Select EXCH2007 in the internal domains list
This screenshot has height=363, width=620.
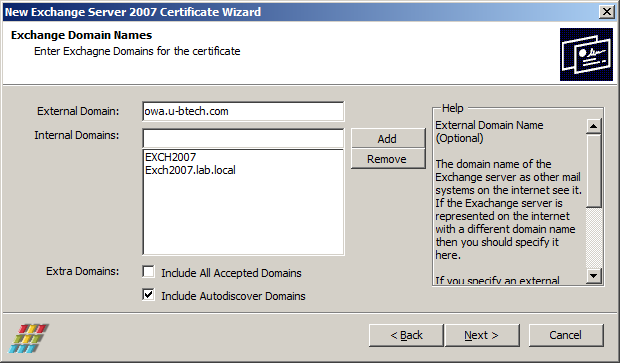170,157
